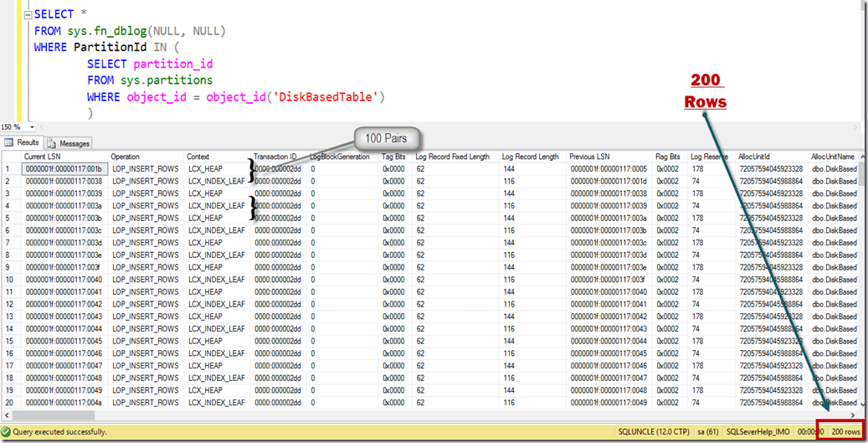
Task: Select the AllocUnitId column header
Action: click(x=757, y=157)
